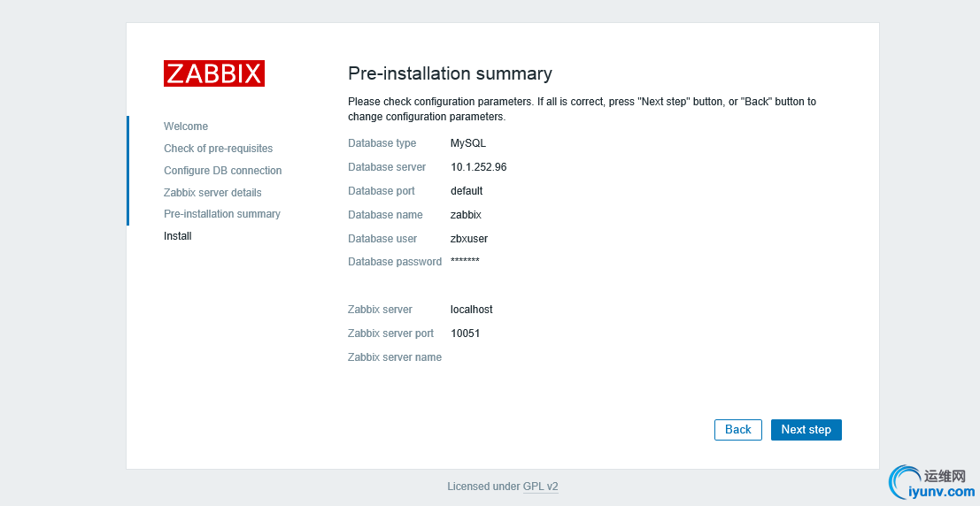Select the zbxuser value

click(468, 238)
